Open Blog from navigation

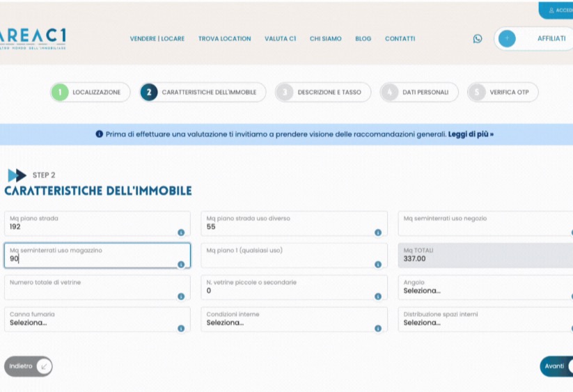coord(363,39)
